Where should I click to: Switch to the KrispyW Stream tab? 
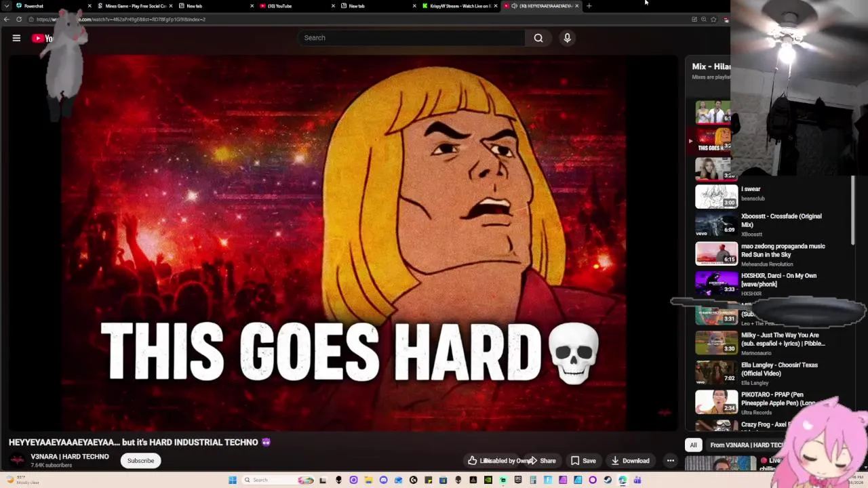click(460, 6)
